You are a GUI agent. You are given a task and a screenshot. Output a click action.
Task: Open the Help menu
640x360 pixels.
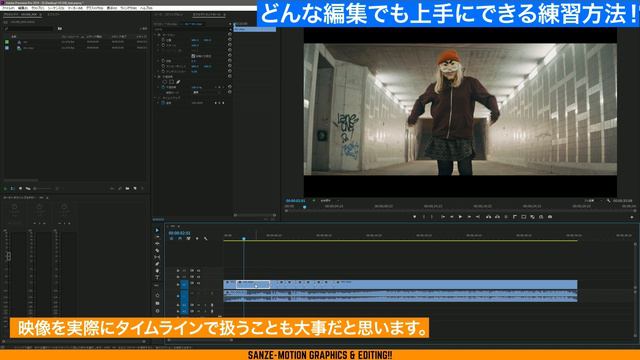click(x=146, y=8)
